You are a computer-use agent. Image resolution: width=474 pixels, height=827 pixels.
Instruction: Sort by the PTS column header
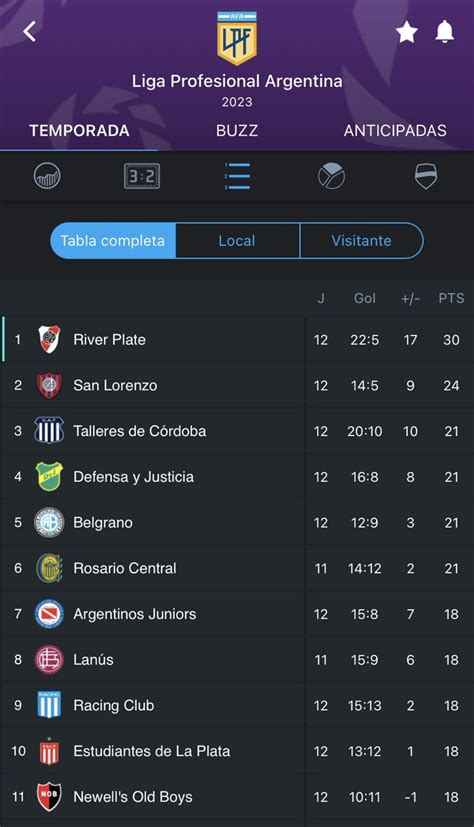point(451,298)
